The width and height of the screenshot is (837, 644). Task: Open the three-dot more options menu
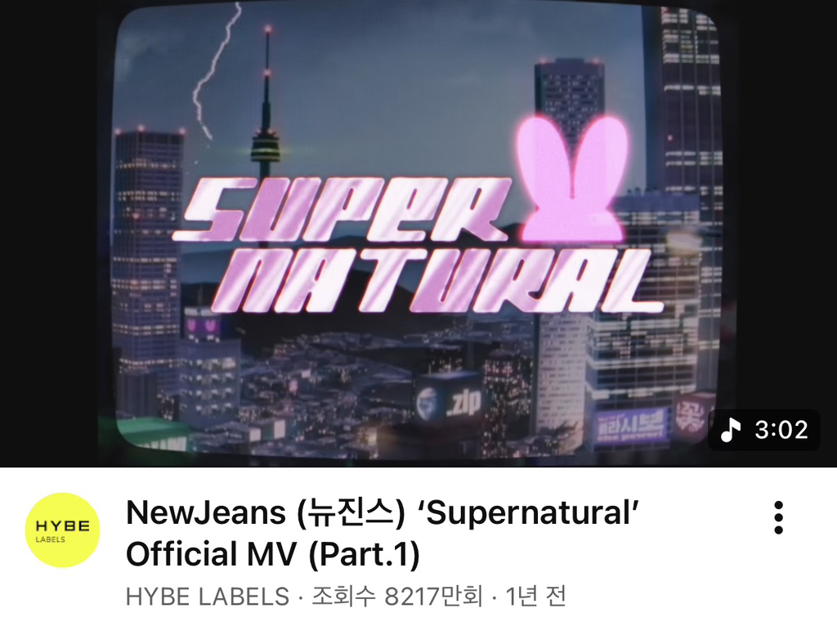pos(778,517)
